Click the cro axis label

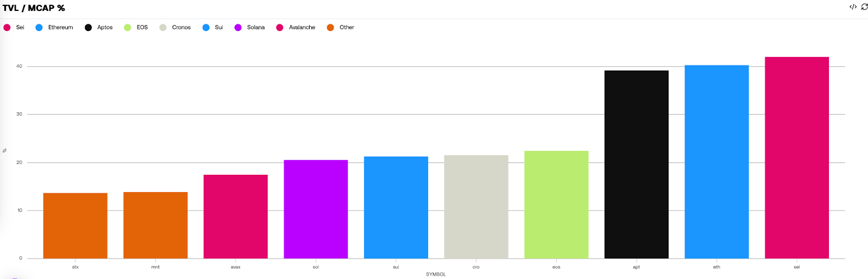[476, 267]
